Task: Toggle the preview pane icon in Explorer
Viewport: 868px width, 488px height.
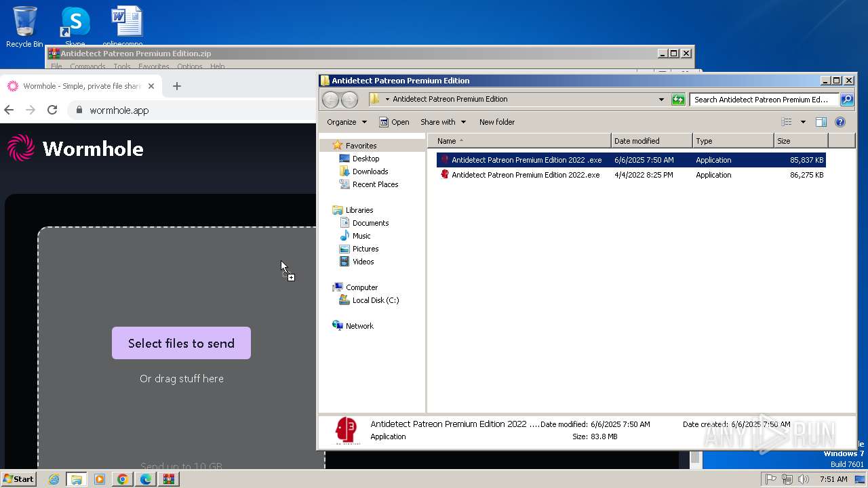Action: [x=821, y=122]
